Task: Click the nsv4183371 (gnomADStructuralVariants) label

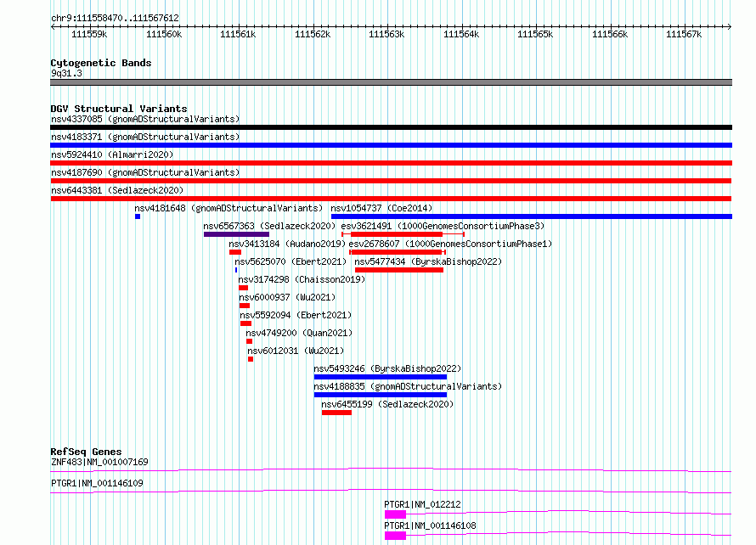Action: tap(145, 137)
